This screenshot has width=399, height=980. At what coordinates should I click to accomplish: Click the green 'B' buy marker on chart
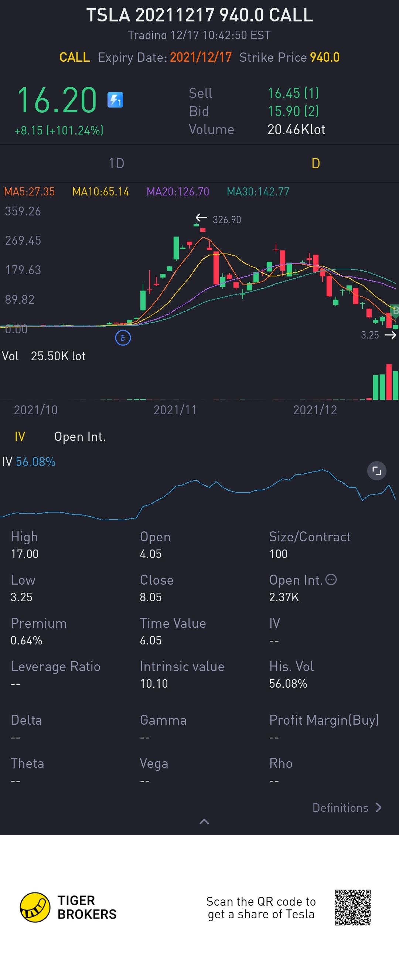395,310
